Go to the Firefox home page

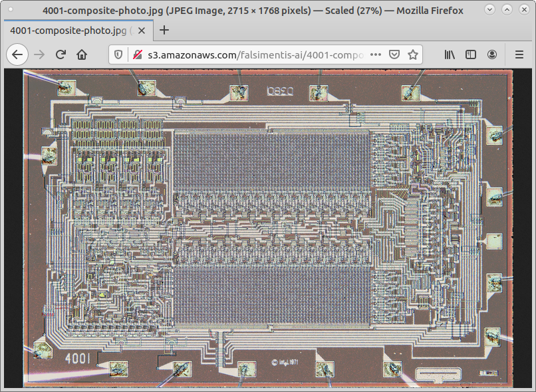pos(82,54)
